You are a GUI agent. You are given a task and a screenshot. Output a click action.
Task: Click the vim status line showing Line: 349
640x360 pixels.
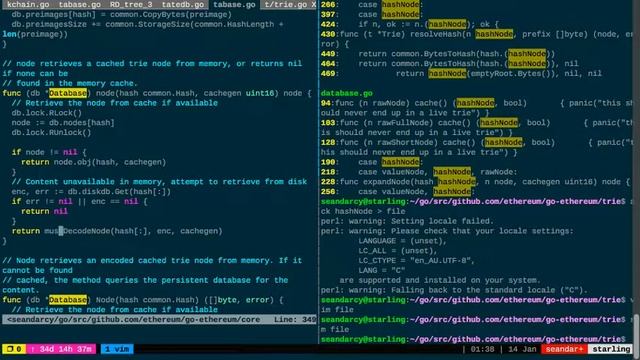tap(159, 320)
